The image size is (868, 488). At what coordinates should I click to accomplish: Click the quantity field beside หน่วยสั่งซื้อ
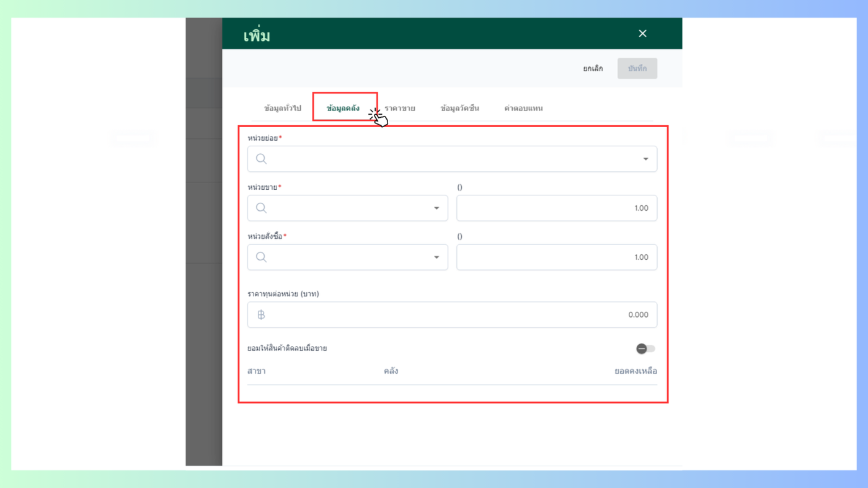[557, 257]
